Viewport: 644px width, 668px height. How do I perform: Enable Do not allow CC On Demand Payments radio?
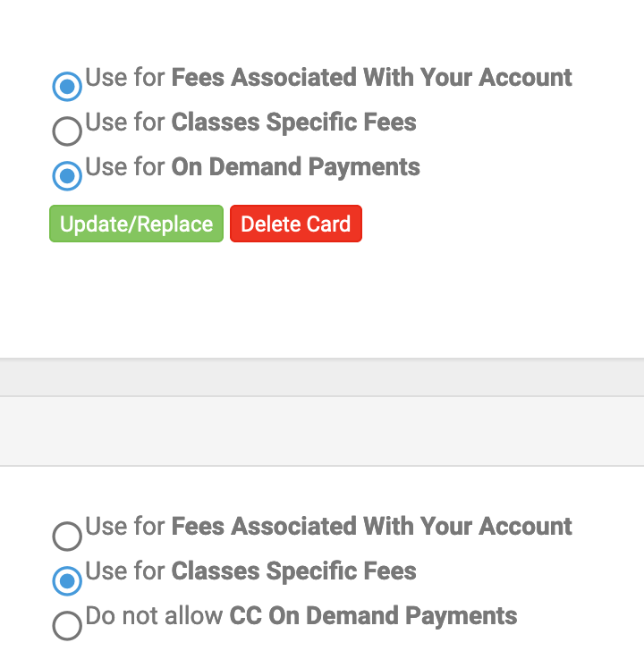pyautogui.click(x=67, y=625)
